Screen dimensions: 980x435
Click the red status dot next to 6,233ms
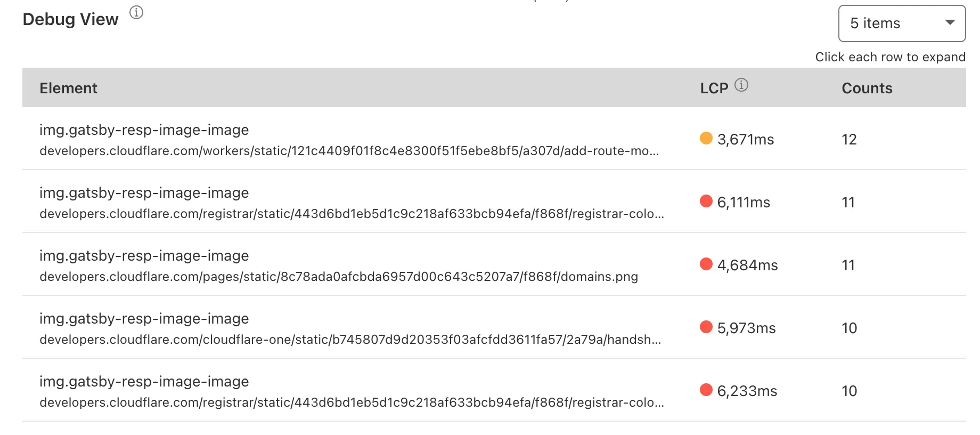point(706,391)
